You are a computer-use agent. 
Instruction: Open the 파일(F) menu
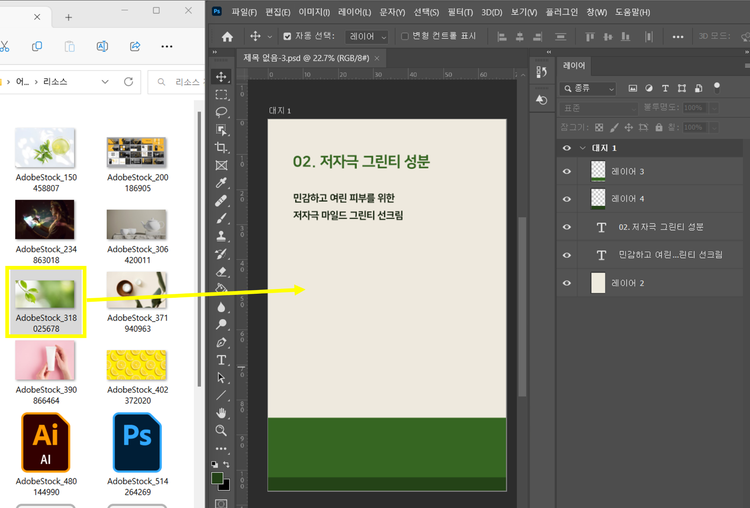coord(244,12)
